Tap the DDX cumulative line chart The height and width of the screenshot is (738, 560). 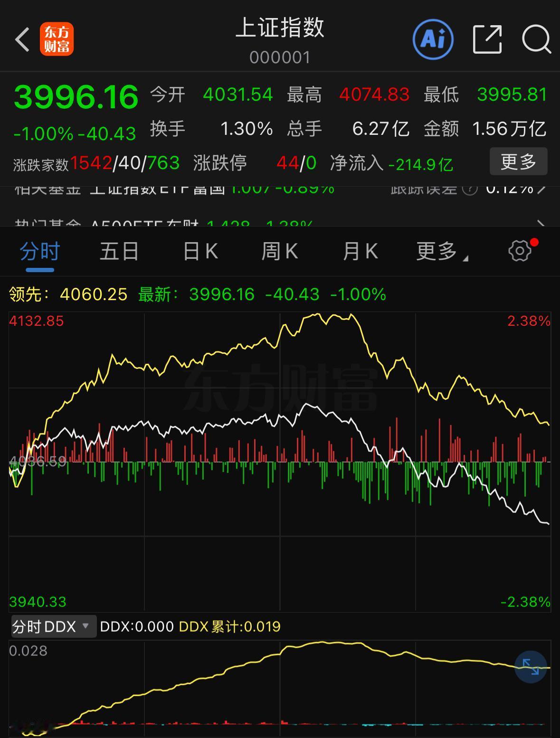coord(280,688)
